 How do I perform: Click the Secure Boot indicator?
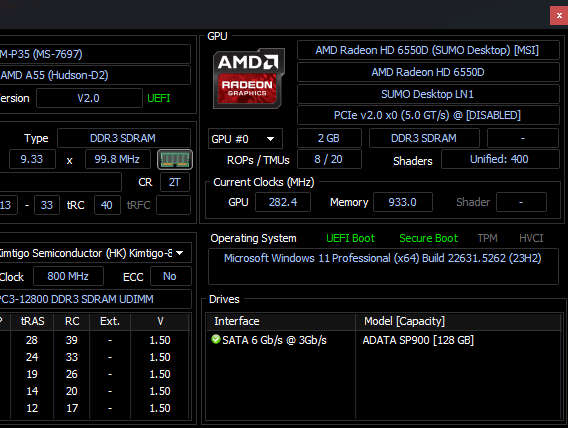(x=429, y=238)
